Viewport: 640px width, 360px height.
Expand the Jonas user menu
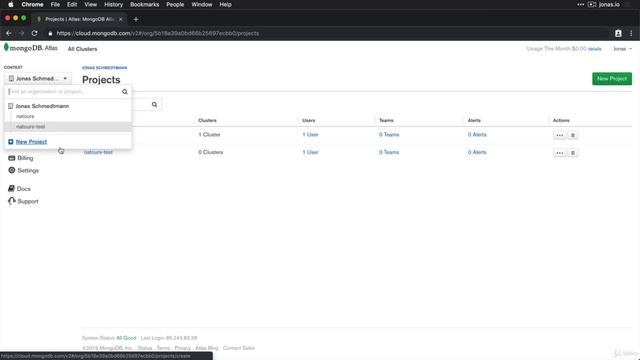tap(622, 49)
